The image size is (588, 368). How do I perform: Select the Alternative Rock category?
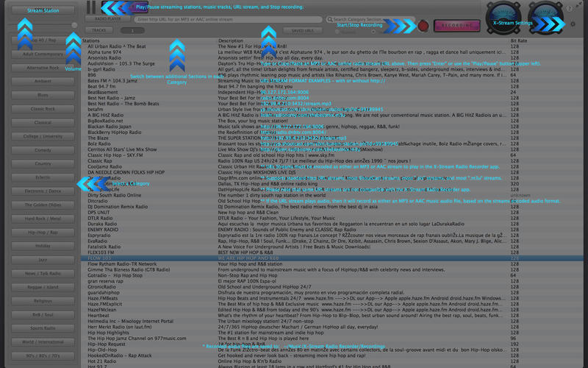(43, 68)
